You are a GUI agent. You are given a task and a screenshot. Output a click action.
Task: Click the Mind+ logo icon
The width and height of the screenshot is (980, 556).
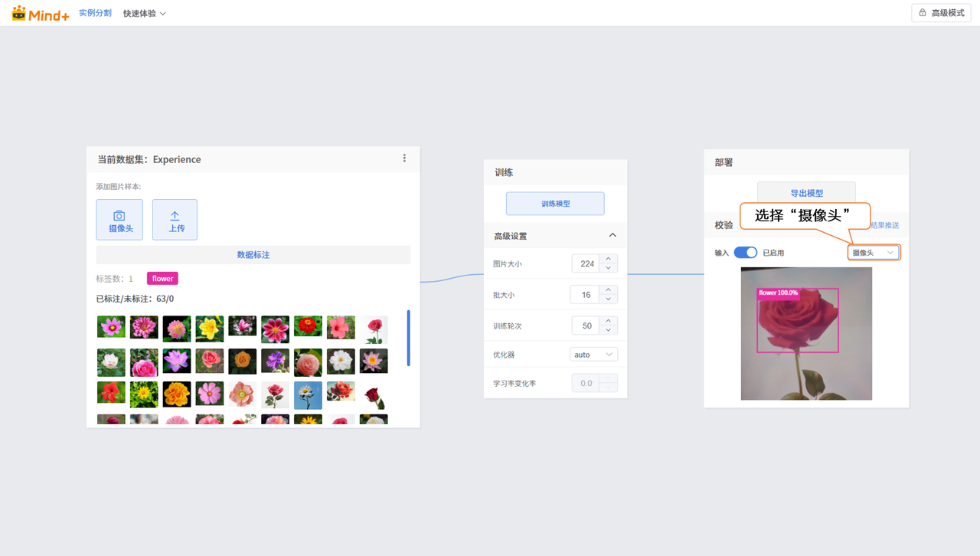click(x=19, y=13)
